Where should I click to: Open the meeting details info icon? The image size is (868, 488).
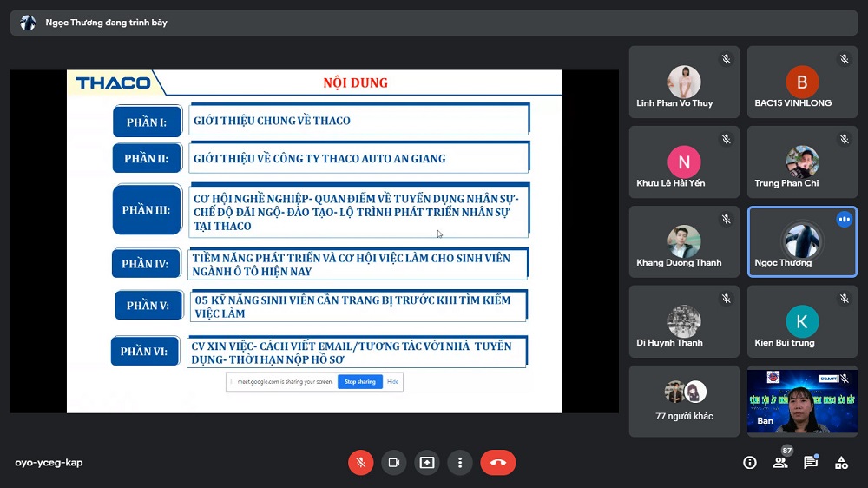tap(750, 463)
